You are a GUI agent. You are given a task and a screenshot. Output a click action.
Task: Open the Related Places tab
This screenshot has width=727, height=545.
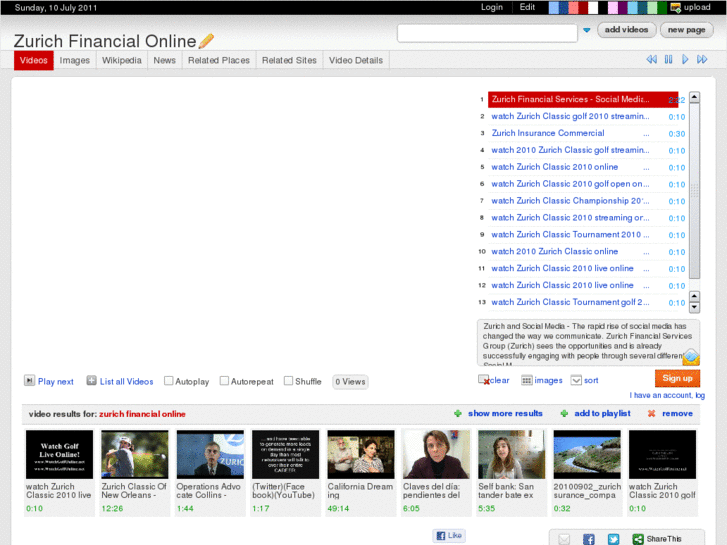click(219, 60)
